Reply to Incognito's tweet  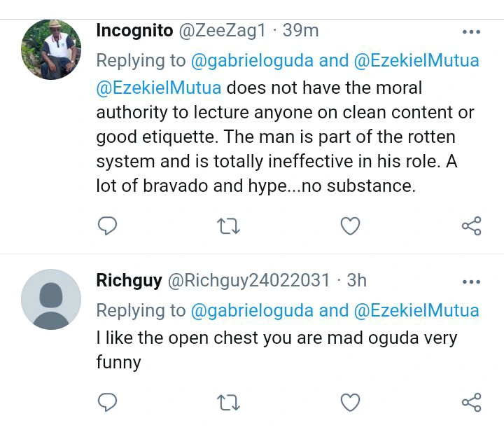[x=106, y=226]
